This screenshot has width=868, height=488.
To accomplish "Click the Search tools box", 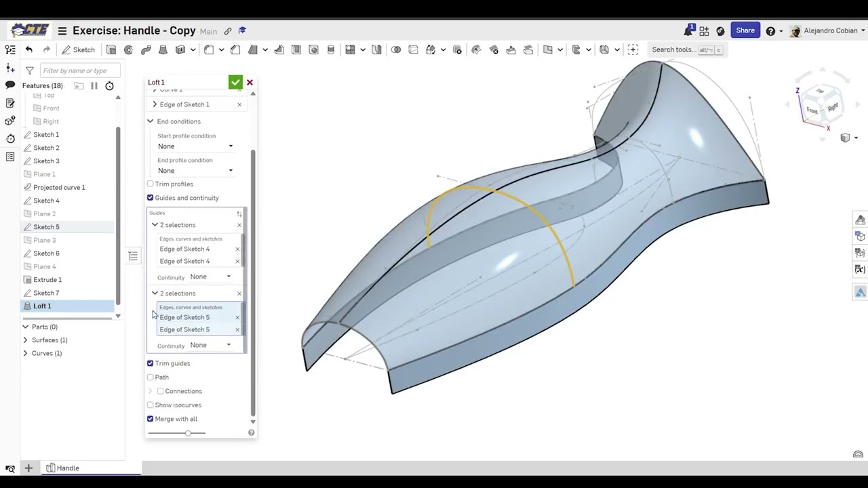I will [686, 49].
